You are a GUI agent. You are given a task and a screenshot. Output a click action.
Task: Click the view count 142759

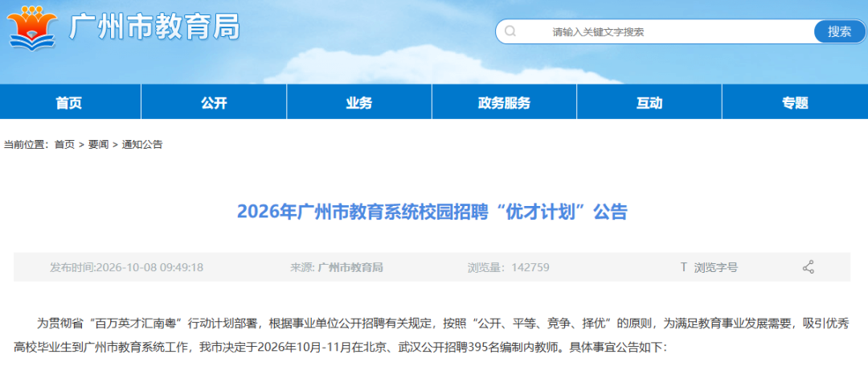coord(530,267)
